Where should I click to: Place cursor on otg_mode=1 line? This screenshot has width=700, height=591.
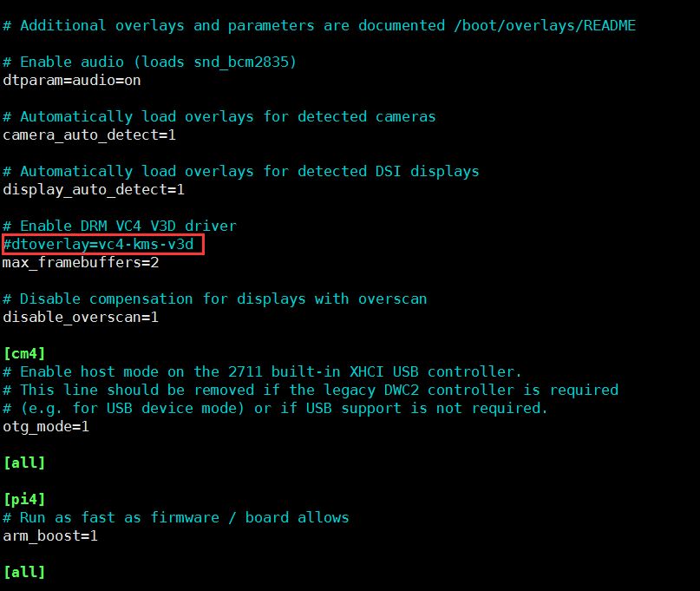(x=46, y=426)
